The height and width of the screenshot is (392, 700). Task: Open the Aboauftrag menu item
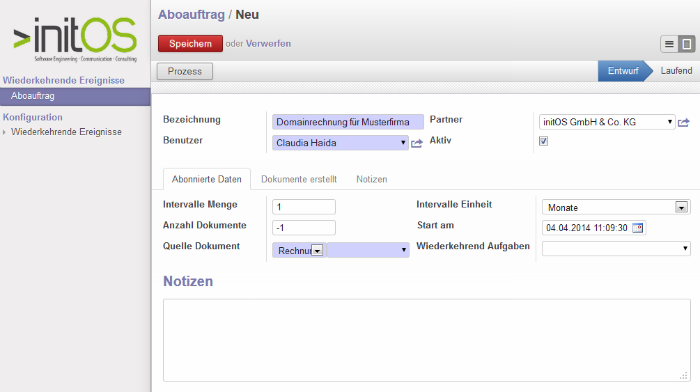[75, 96]
